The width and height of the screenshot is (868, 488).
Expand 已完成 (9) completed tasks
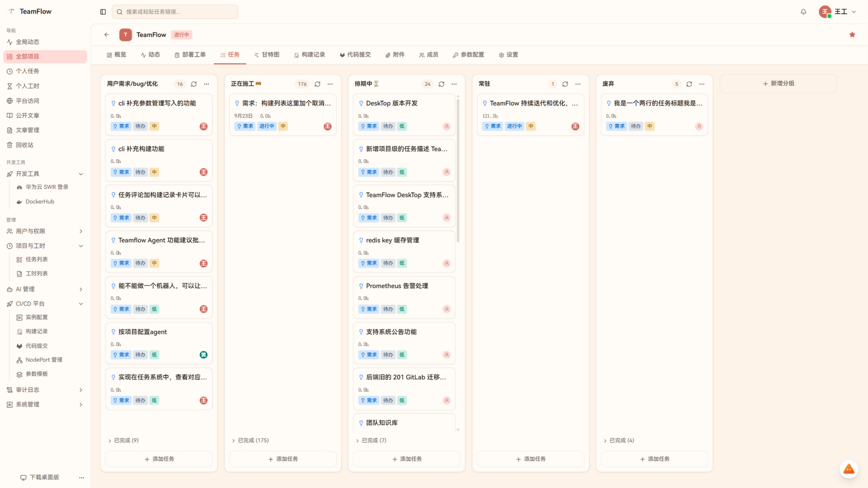123,441
